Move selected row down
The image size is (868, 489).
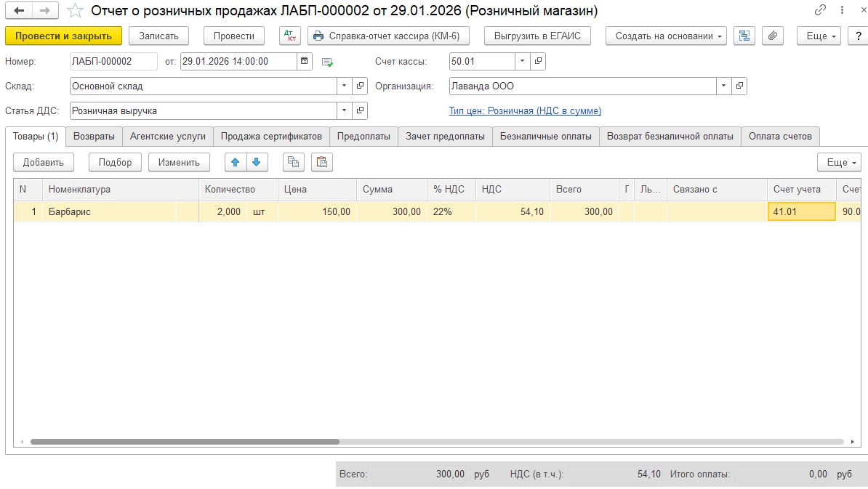click(x=257, y=162)
